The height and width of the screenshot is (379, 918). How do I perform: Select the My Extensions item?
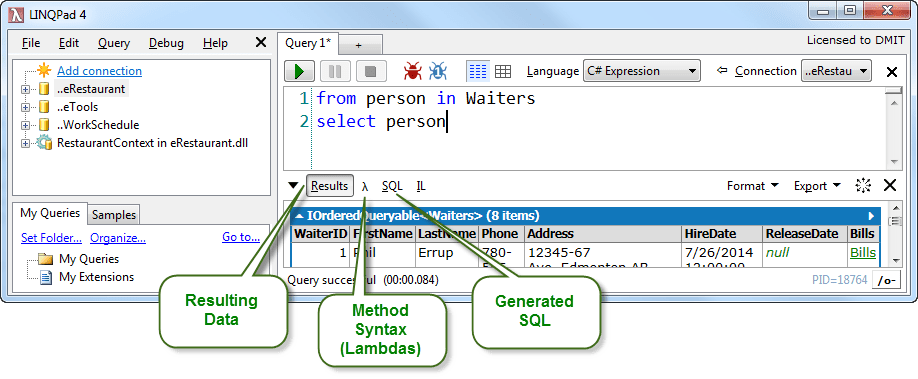(x=97, y=277)
